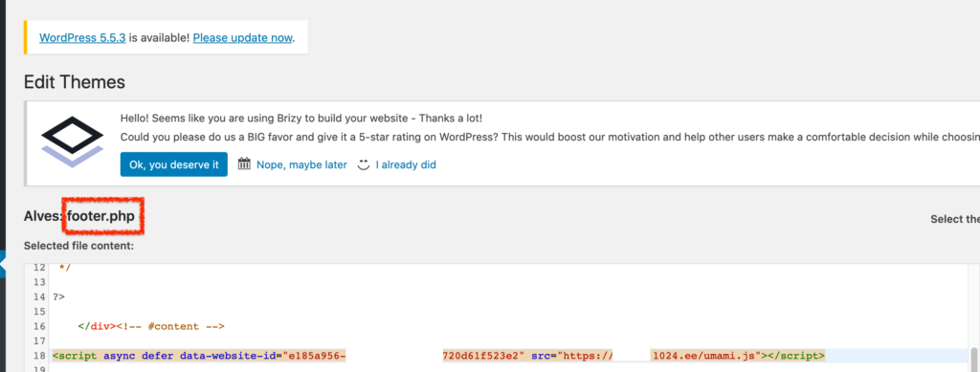Place cursor on the closing div tag
This screenshot has width=980, height=372.
tap(95, 326)
